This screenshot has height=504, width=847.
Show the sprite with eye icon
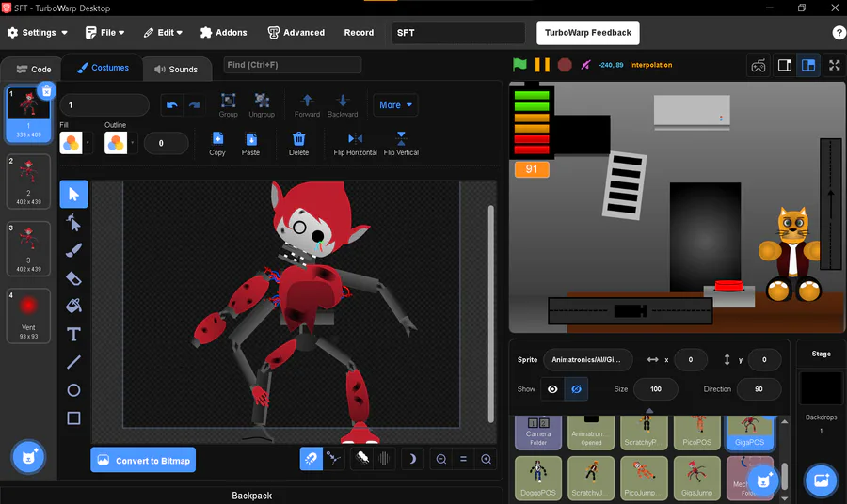pos(552,389)
